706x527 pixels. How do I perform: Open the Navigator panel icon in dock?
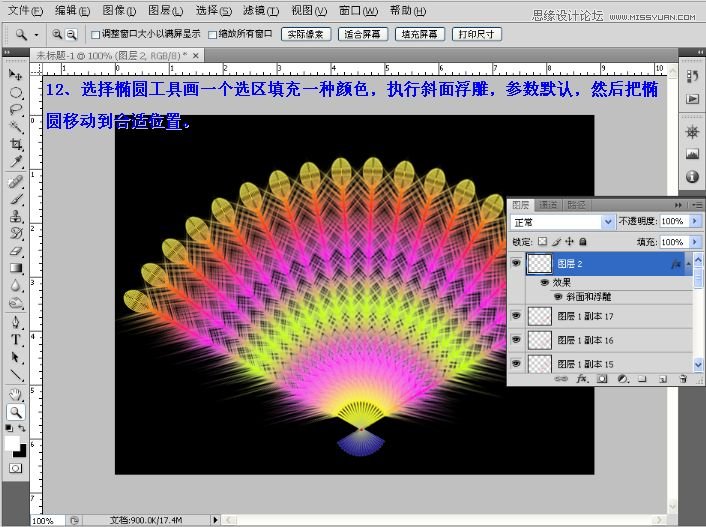pyautogui.click(x=692, y=132)
